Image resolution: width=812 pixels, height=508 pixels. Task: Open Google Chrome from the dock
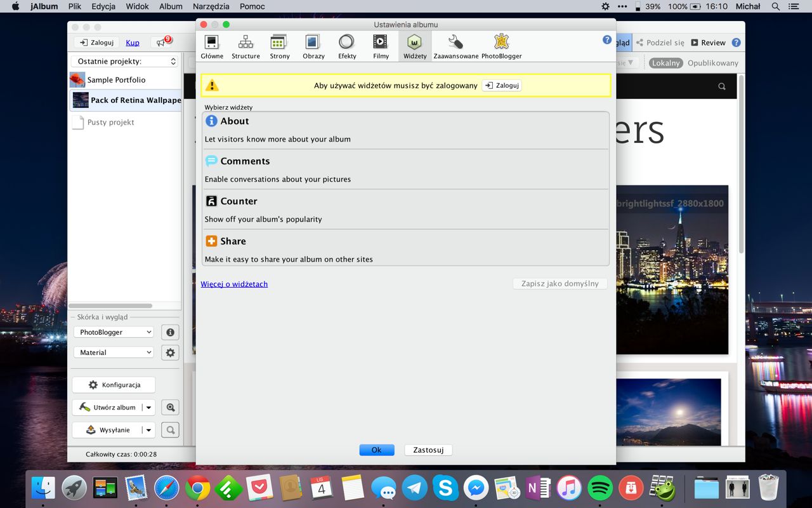198,488
